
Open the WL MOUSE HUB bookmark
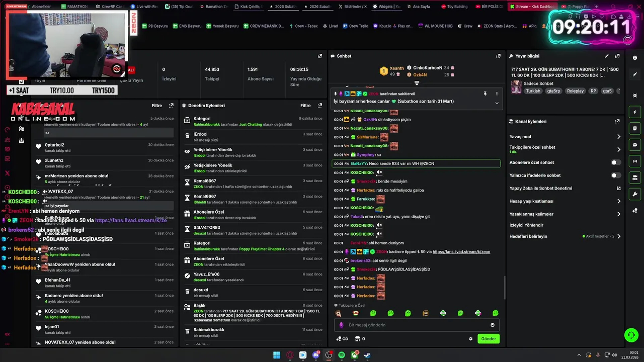coord(435,26)
